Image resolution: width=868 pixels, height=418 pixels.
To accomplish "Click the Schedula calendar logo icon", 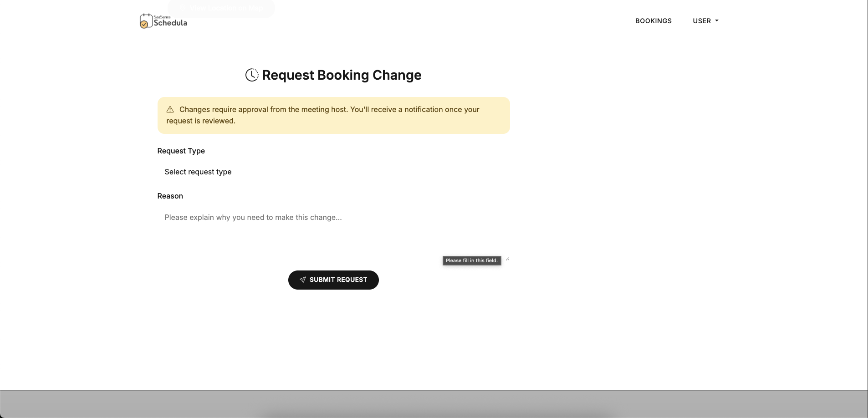I will [x=145, y=21].
